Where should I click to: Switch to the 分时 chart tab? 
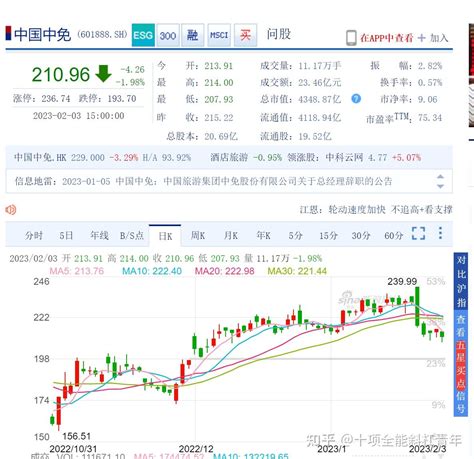[34, 236]
